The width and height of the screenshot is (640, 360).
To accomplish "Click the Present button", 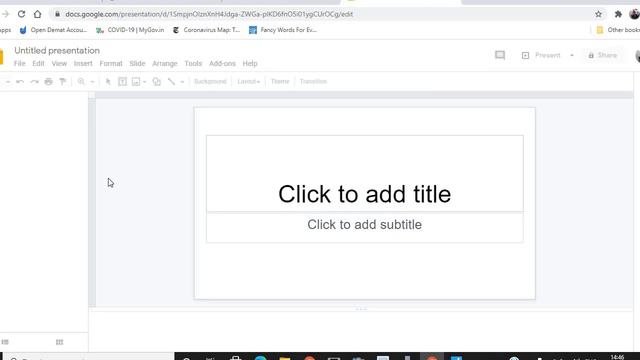I will click(x=542, y=55).
